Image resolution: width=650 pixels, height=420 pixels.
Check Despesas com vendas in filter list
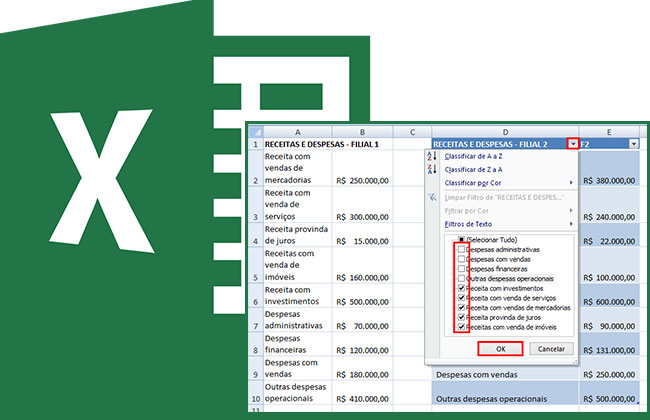461,259
